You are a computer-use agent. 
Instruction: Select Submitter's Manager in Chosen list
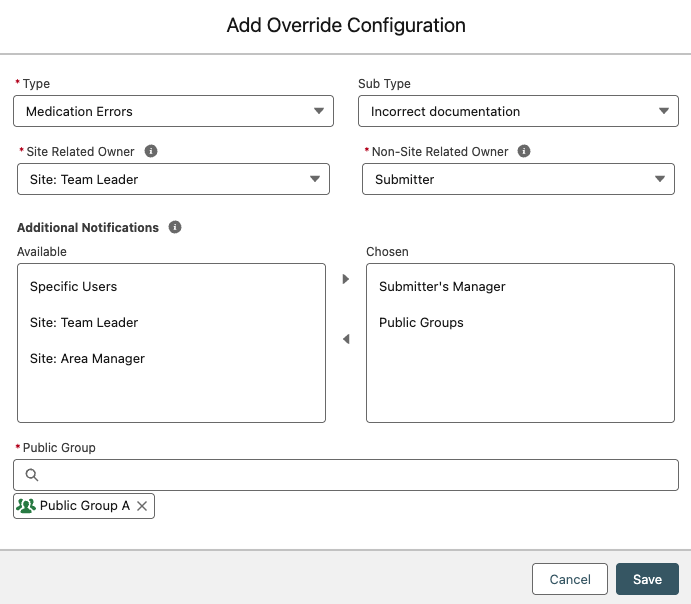[x=442, y=287]
